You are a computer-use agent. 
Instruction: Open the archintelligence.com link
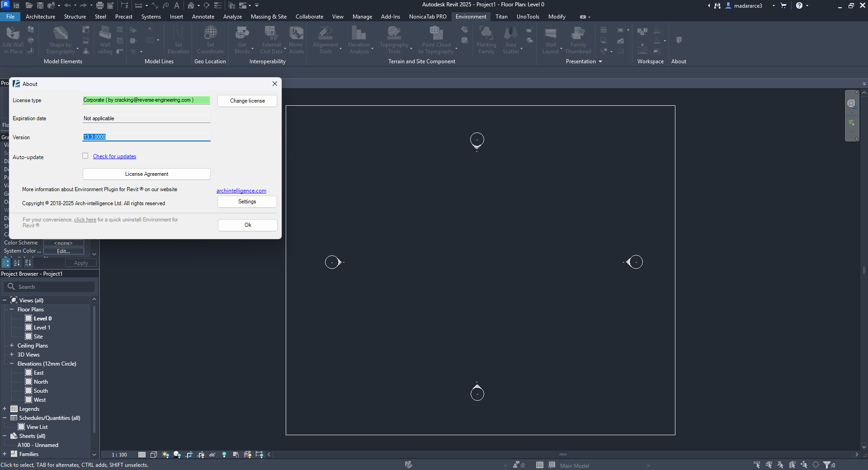(241, 191)
